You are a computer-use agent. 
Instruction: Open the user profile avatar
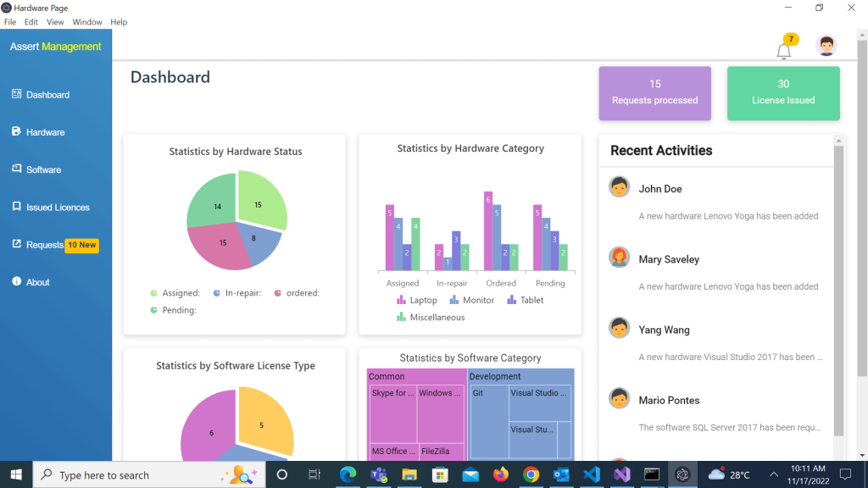pyautogui.click(x=826, y=46)
